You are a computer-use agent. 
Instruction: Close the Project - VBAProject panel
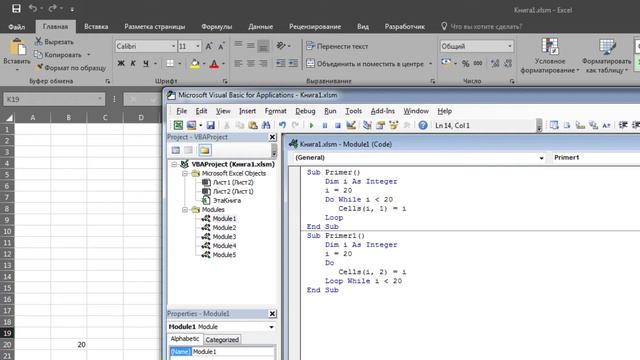(273, 137)
